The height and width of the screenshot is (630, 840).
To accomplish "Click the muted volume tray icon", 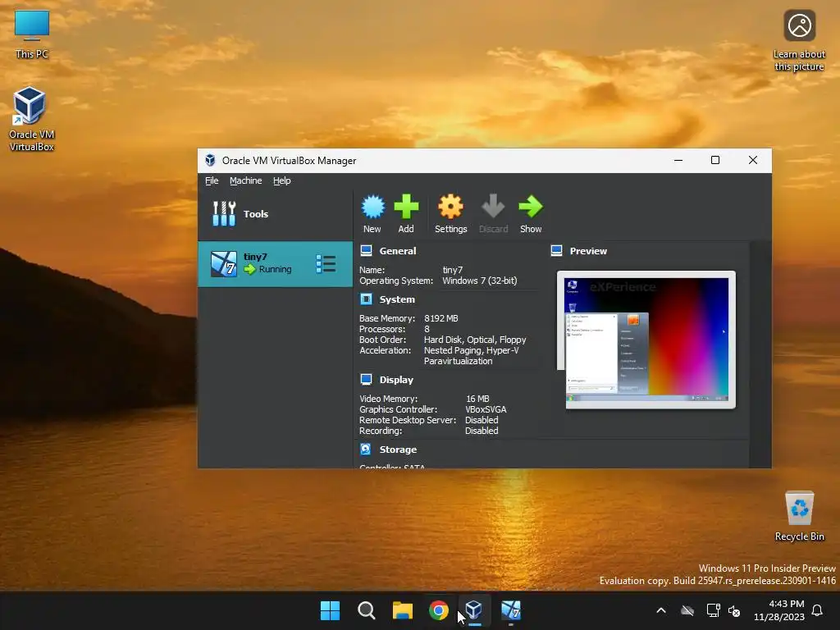I will (x=734, y=610).
